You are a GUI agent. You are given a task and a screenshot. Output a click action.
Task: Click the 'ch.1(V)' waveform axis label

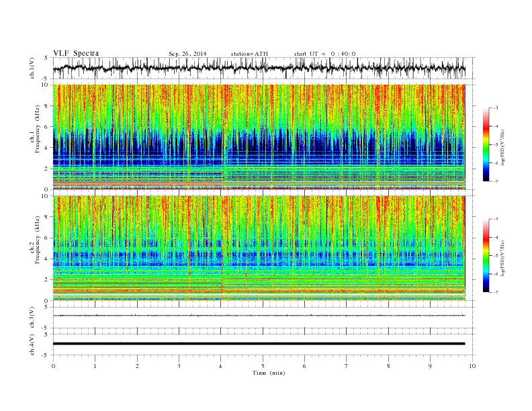[x=32, y=68]
